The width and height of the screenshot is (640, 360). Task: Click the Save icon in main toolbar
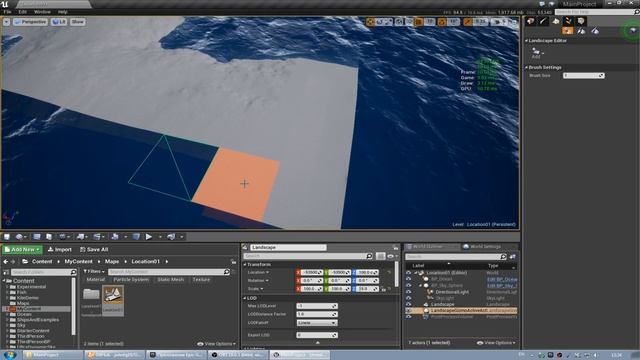[7, 237]
